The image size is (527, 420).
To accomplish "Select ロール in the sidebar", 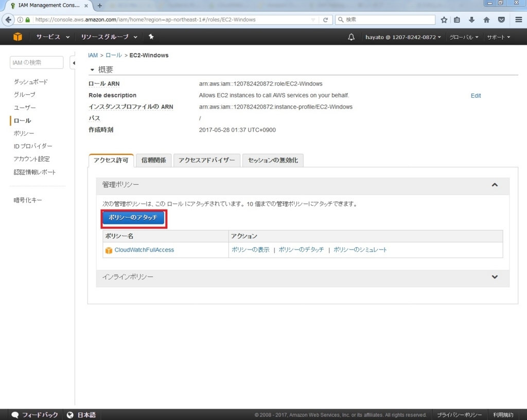I will [22, 120].
